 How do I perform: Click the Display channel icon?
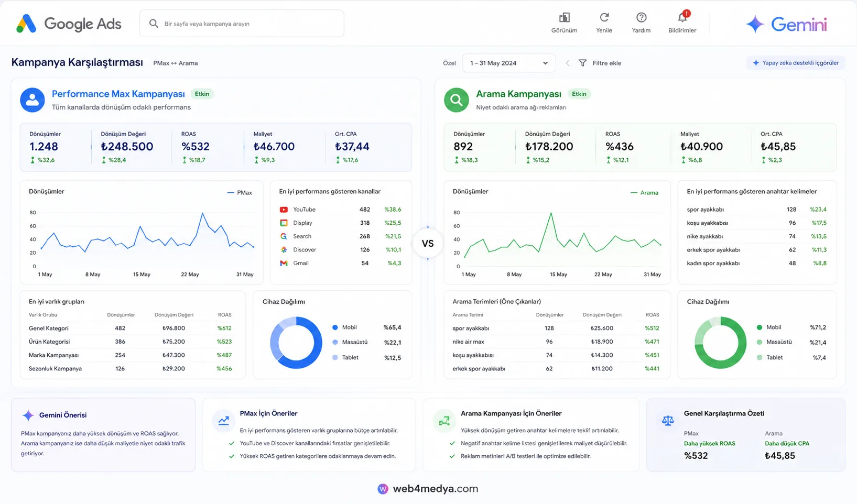tap(284, 223)
